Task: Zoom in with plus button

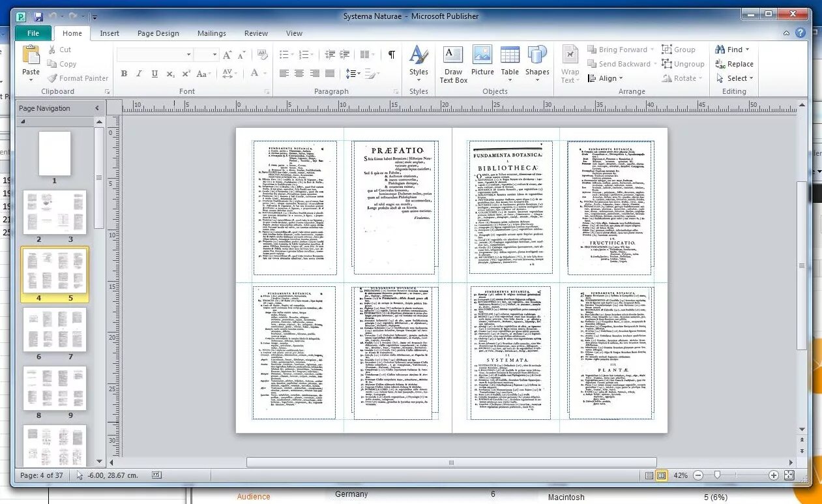Action: [774, 475]
